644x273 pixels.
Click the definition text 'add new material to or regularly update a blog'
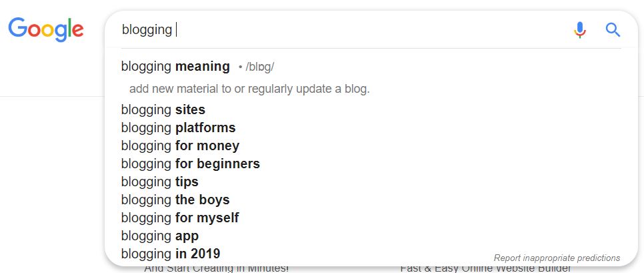(x=249, y=89)
